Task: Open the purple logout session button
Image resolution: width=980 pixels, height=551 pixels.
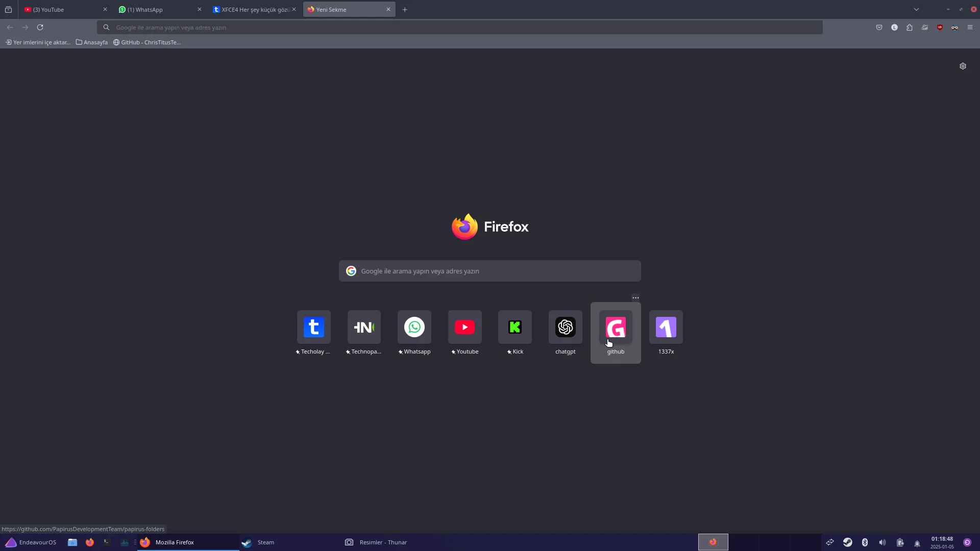Action: click(x=967, y=542)
